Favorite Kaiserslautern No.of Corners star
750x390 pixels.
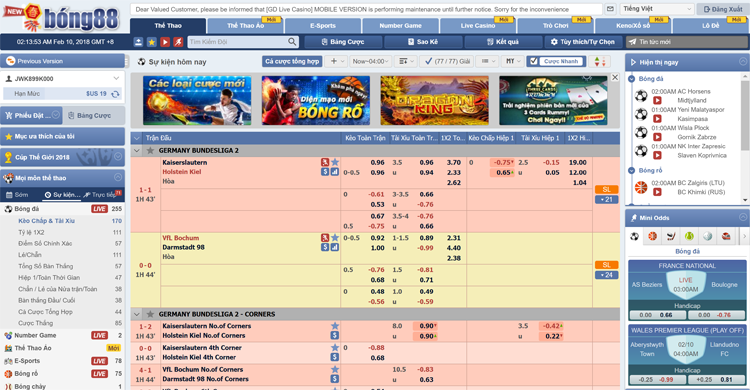[335, 326]
